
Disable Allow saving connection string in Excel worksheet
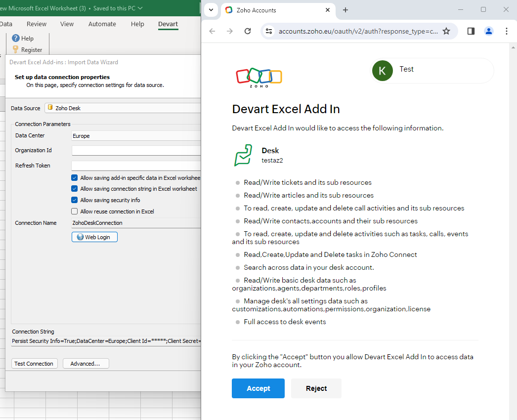[x=75, y=188]
